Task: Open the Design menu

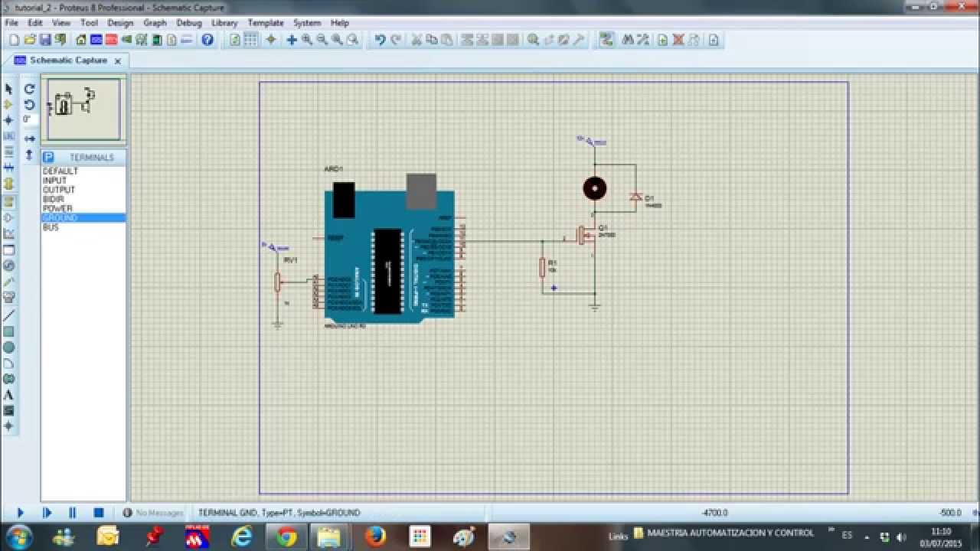Action: pos(120,23)
